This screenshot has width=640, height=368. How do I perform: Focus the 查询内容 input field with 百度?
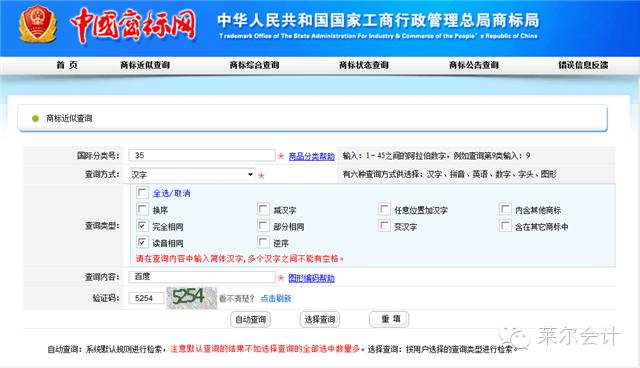(x=202, y=277)
